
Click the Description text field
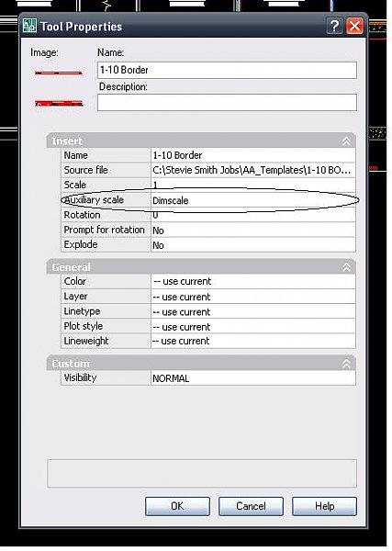pos(227,102)
